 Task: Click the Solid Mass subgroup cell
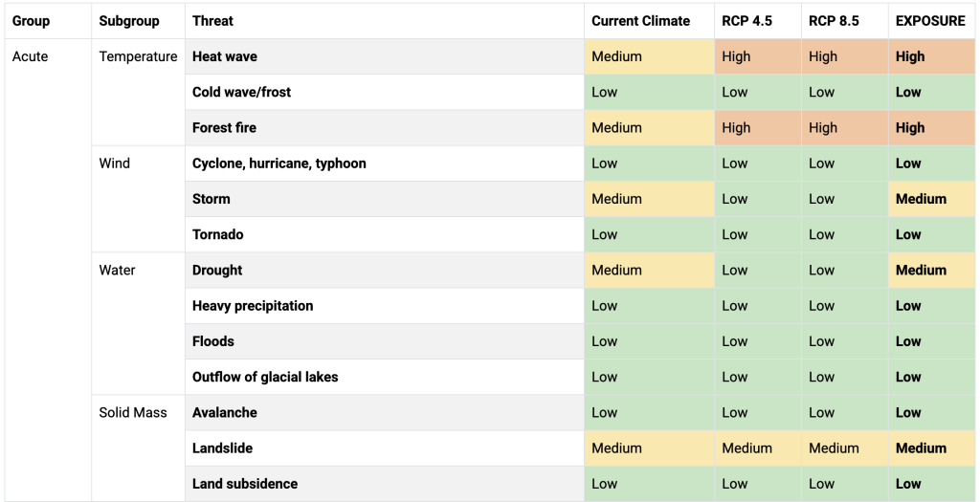pyautogui.click(x=138, y=448)
